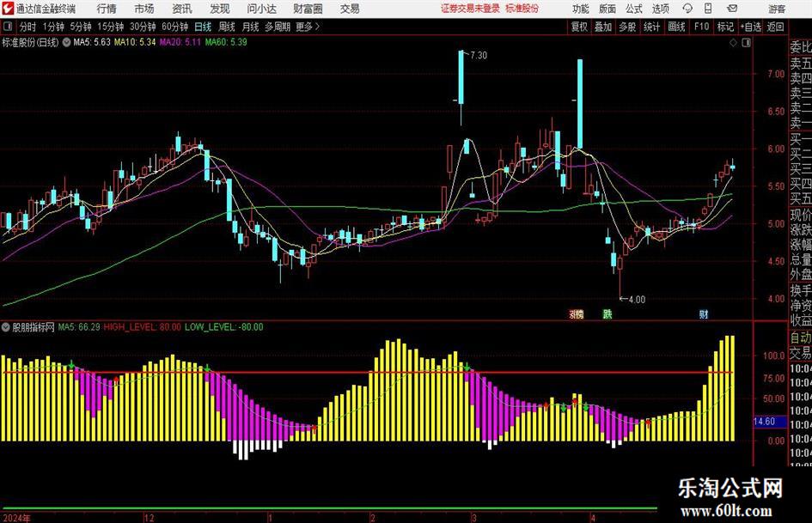
Task: Add stock via +自选 button
Action: pos(751,27)
